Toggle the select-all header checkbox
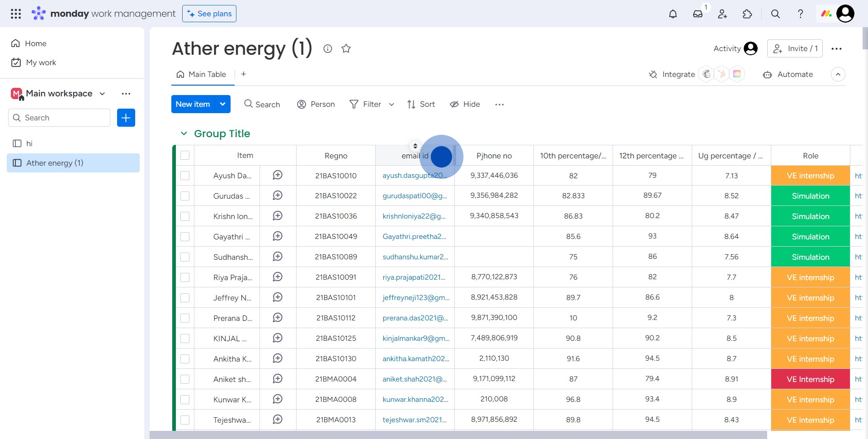 pyautogui.click(x=185, y=155)
